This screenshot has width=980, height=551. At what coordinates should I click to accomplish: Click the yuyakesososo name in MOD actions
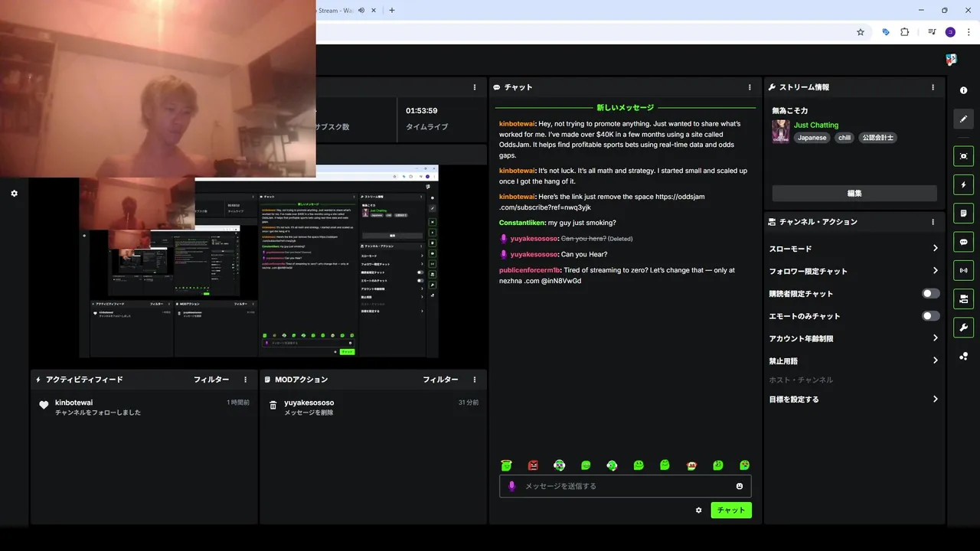click(309, 403)
